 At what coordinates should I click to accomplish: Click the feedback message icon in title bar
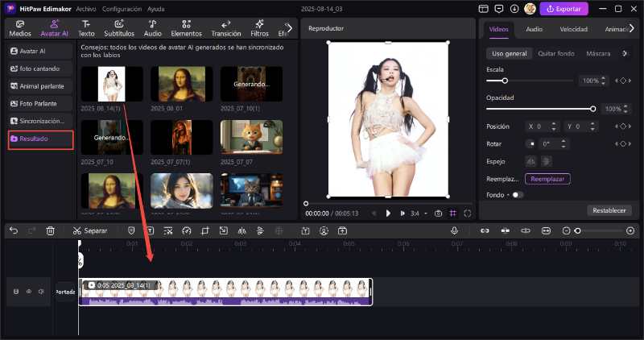[x=499, y=9]
